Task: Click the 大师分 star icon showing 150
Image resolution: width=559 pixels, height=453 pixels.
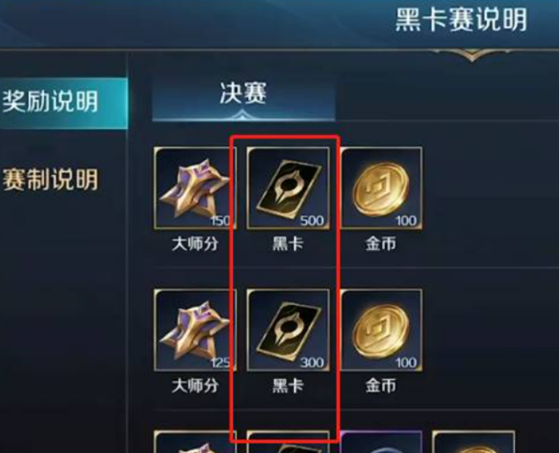Action: point(195,188)
